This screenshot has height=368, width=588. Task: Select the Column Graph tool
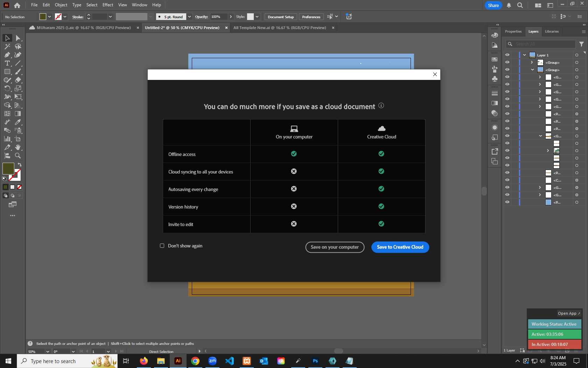tap(7, 139)
